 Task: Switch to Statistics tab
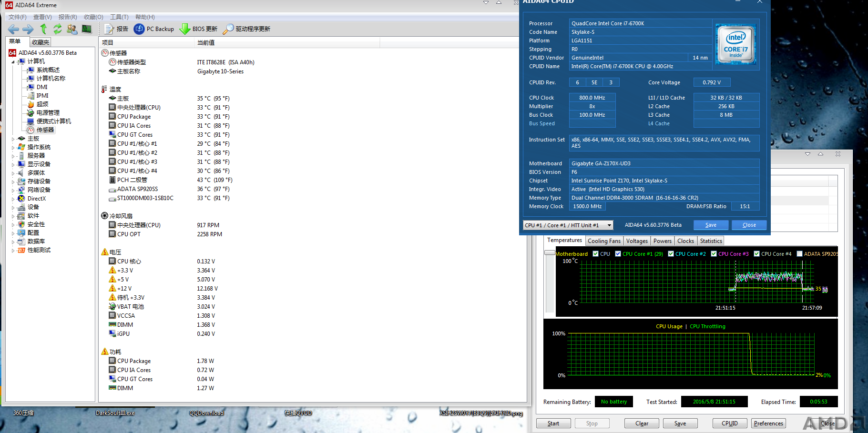click(x=711, y=241)
